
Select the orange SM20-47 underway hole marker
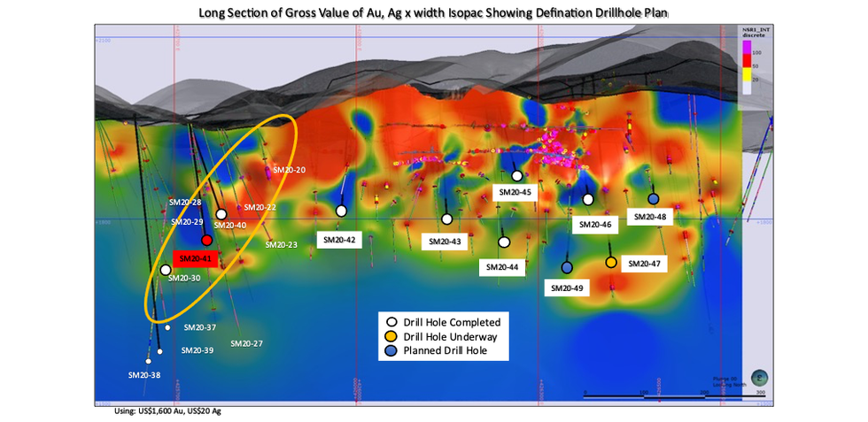coord(611,263)
